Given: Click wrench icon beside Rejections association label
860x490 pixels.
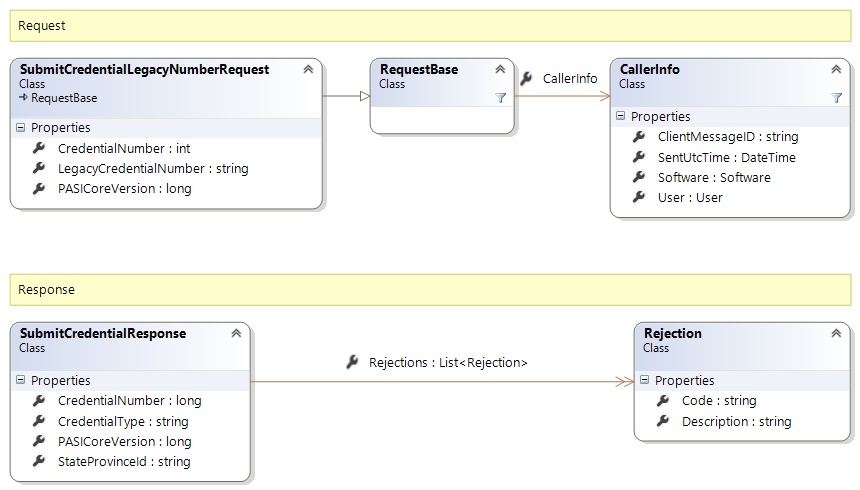Looking at the screenshot, I should (x=352, y=362).
